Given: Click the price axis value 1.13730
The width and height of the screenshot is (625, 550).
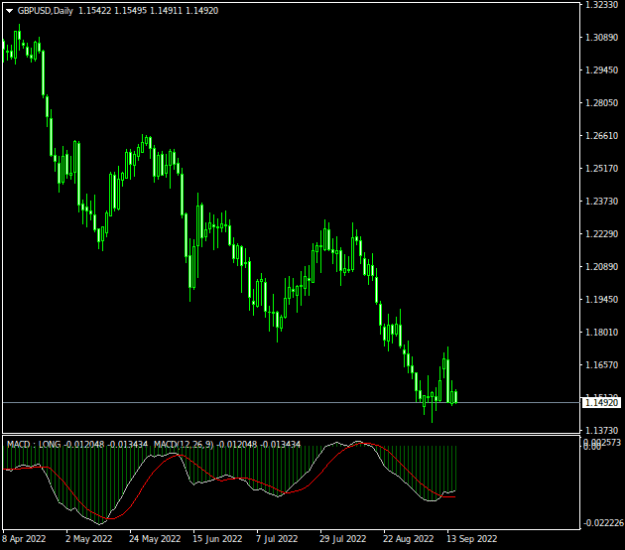Looking at the screenshot, I should 601,430.
